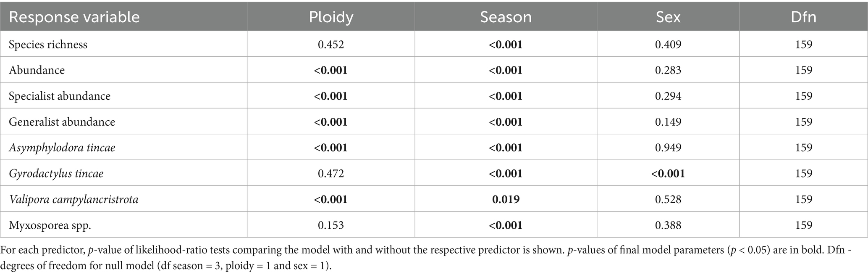Image resolution: width=868 pixels, height=275 pixels.
Task: Click the bold <0.001 Sex cell for Gyrodactylus
Action: click(x=668, y=174)
